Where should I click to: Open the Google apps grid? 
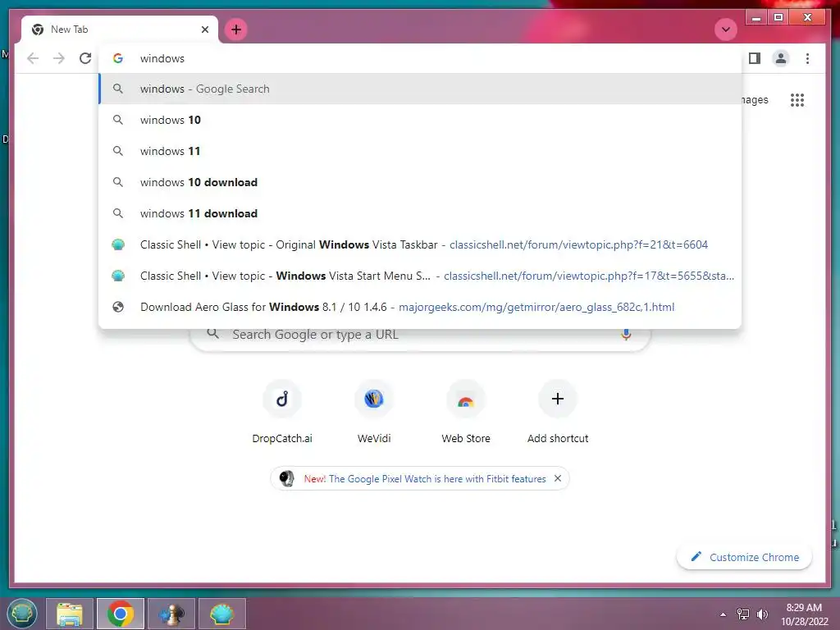click(797, 99)
